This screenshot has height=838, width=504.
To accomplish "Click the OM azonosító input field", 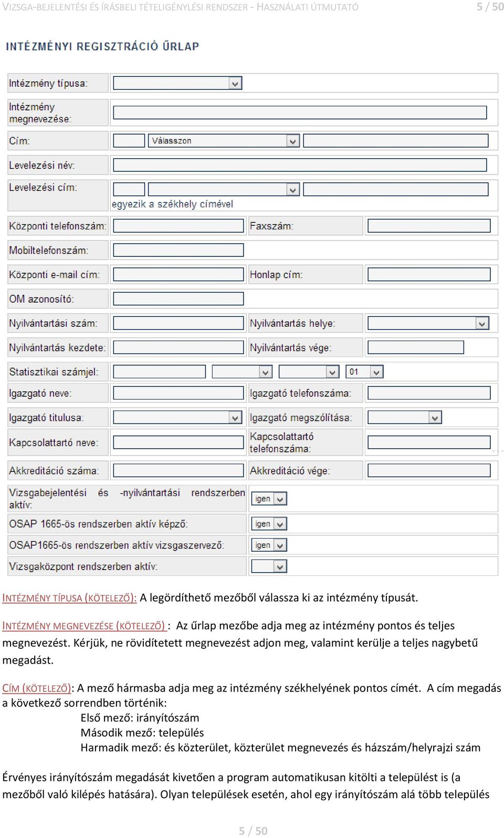I will coord(178,298).
